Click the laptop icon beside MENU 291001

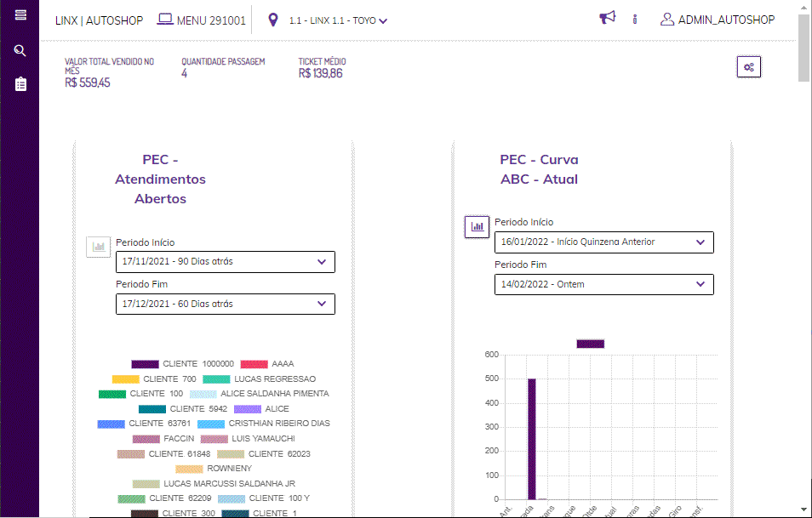164,20
